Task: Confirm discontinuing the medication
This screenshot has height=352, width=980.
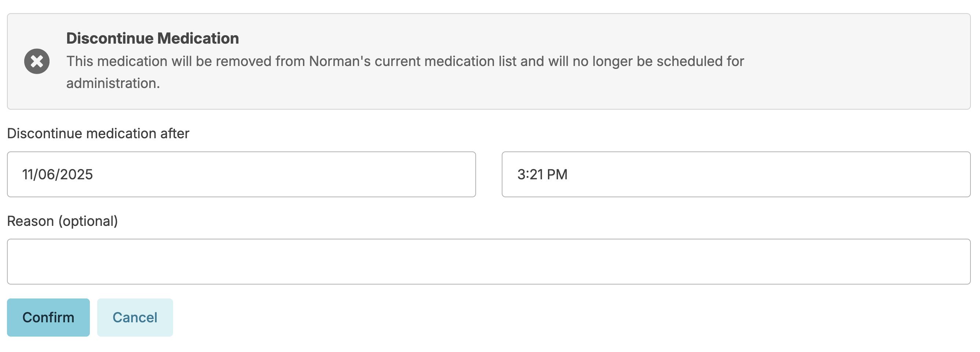Action: pos(48,318)
